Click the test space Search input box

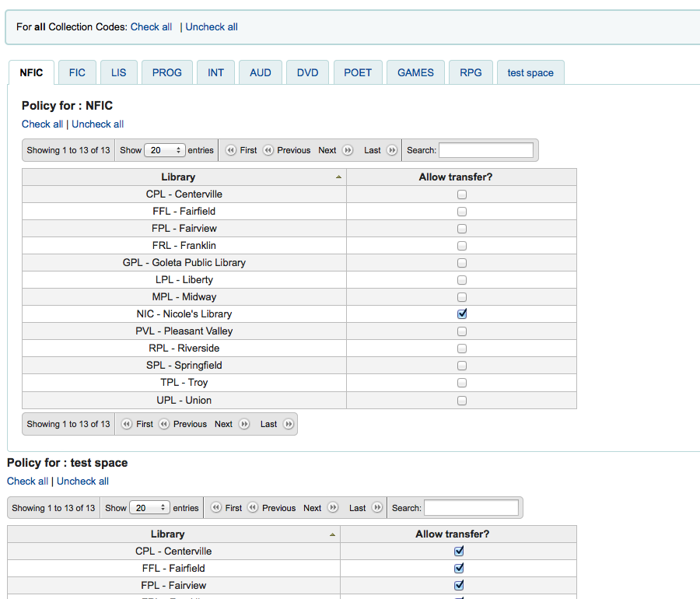tap(471, 508)
